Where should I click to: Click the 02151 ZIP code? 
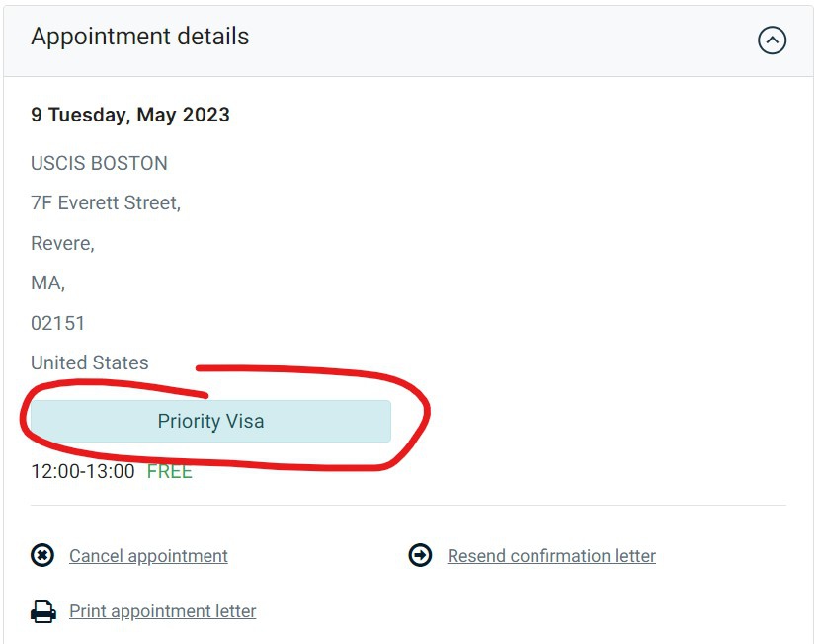[57, 323]
